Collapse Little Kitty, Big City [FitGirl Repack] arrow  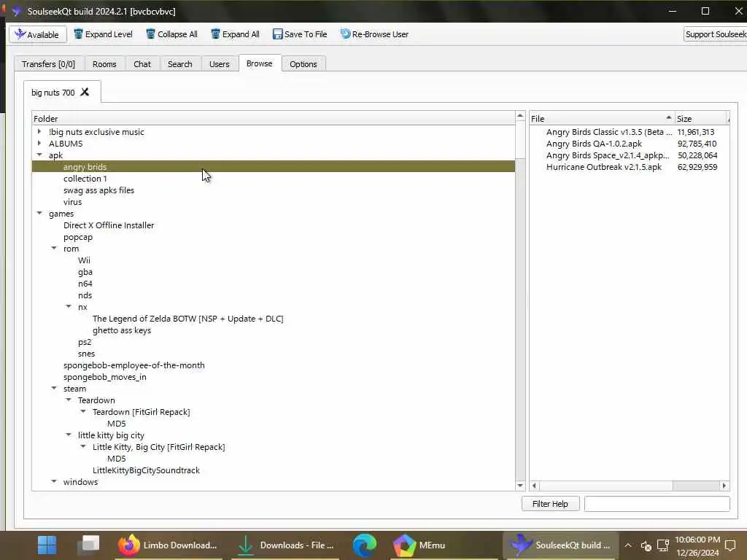[83, 447]
